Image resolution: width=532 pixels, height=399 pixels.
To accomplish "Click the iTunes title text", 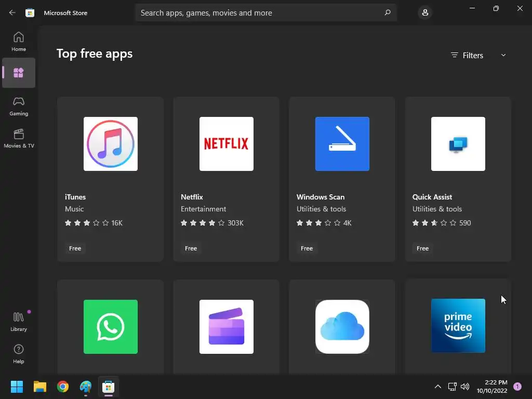I will [75, 197].
